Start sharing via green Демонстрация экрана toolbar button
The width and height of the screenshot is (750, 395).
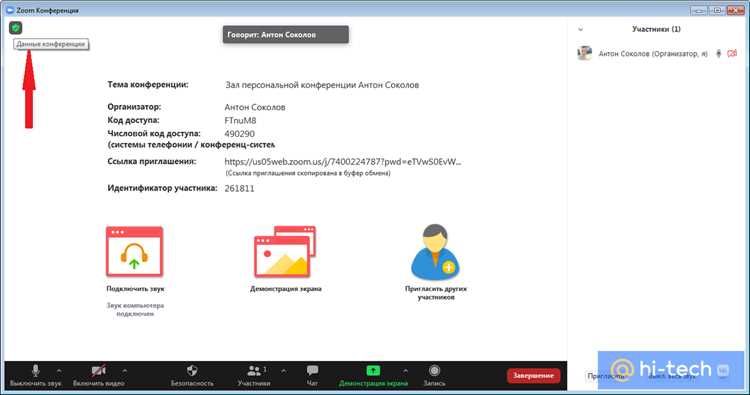point(373,375)
